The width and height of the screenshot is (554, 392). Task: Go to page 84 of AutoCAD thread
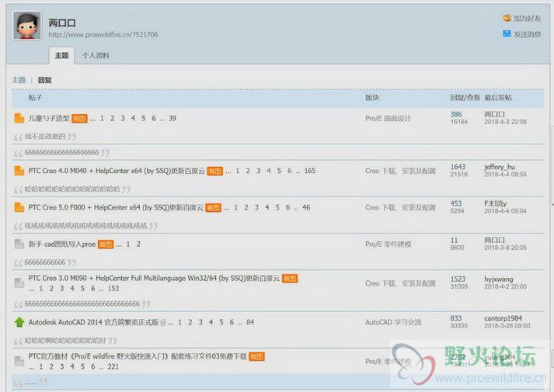tap(250, 322)
